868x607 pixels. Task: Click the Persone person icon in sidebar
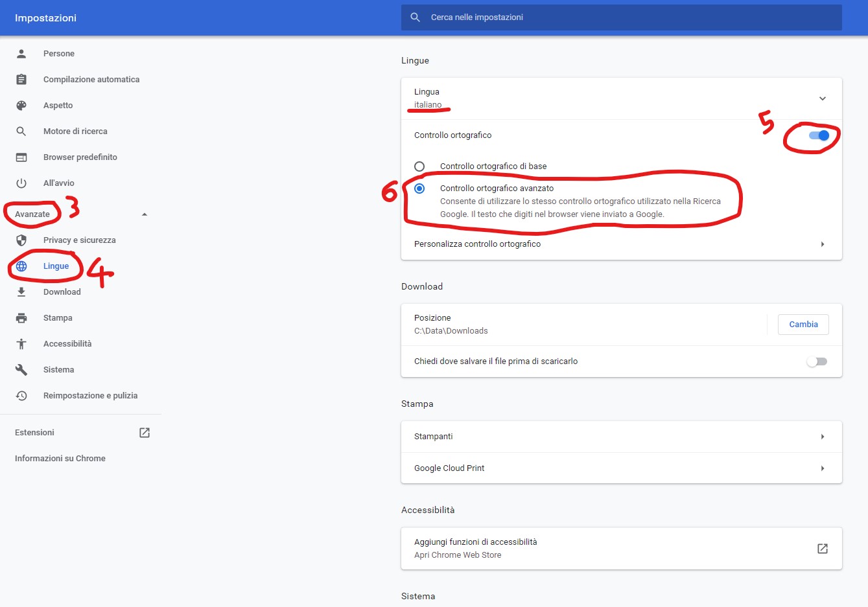(21, 54)
